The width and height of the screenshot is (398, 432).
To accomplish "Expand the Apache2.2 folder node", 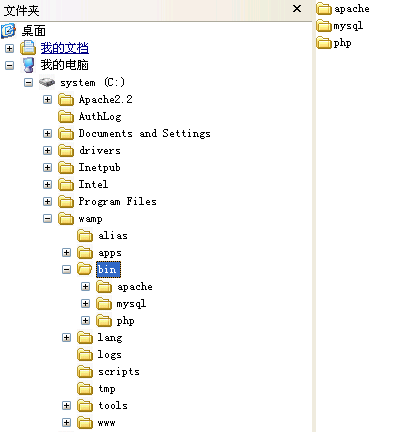I will point(47,99).
